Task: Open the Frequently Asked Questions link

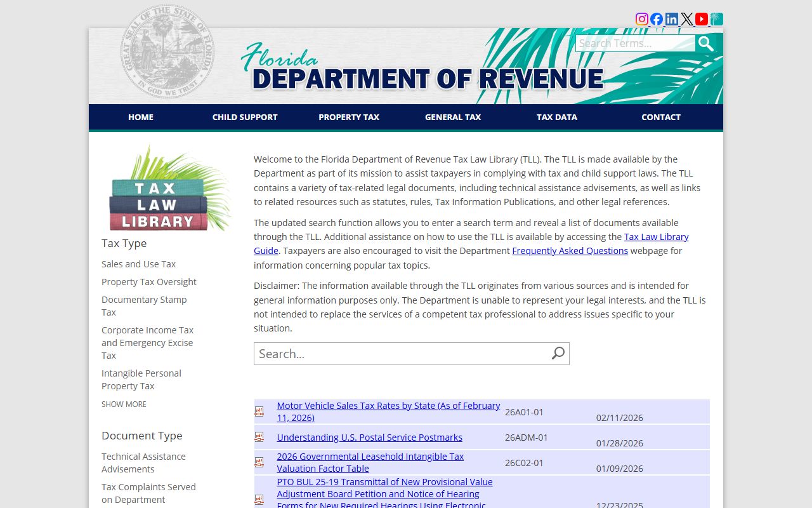Action: point(570,251)
